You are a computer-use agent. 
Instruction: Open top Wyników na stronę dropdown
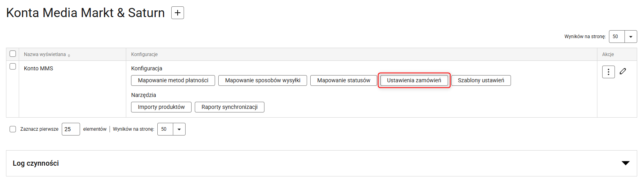pyautogui.click(x=623, y=37)
